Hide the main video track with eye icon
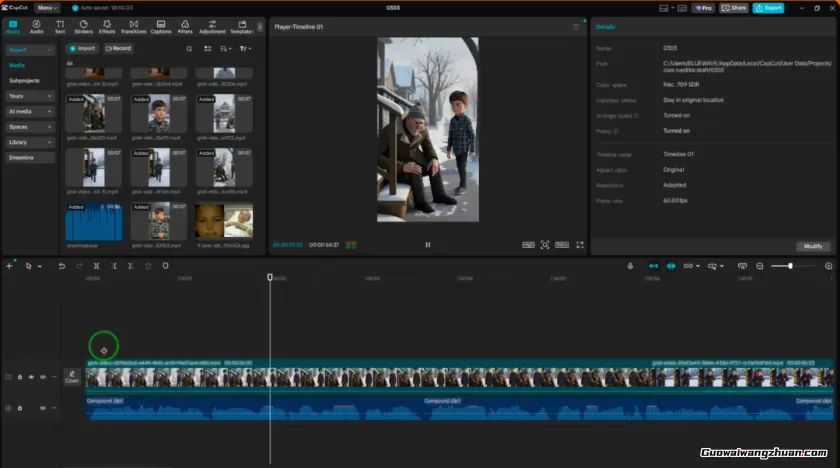Viewport: 840px width, 468px height. pos(31,377)
